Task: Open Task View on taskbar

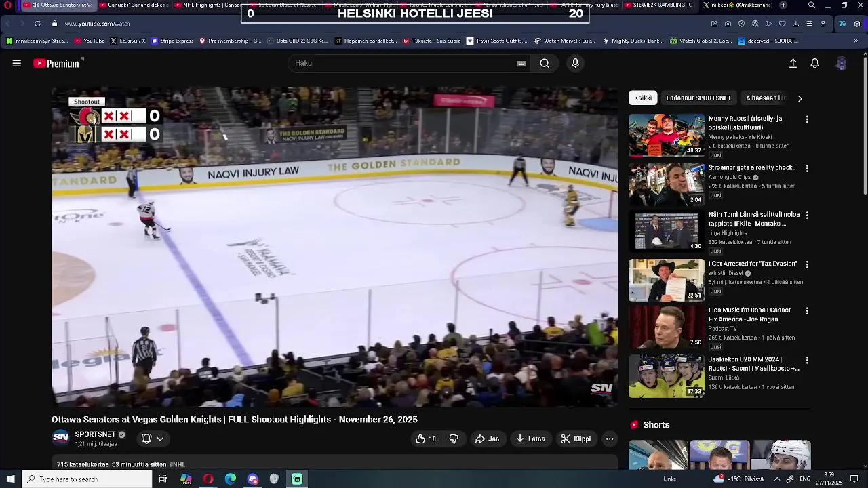Action: (x=163, y=479)
